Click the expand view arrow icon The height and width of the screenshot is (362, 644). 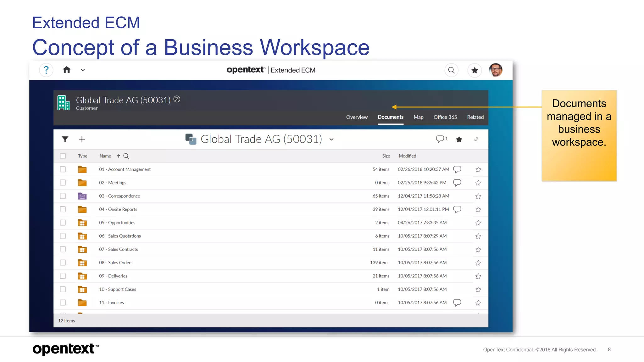pyautogui.click(x=476, y=139)
